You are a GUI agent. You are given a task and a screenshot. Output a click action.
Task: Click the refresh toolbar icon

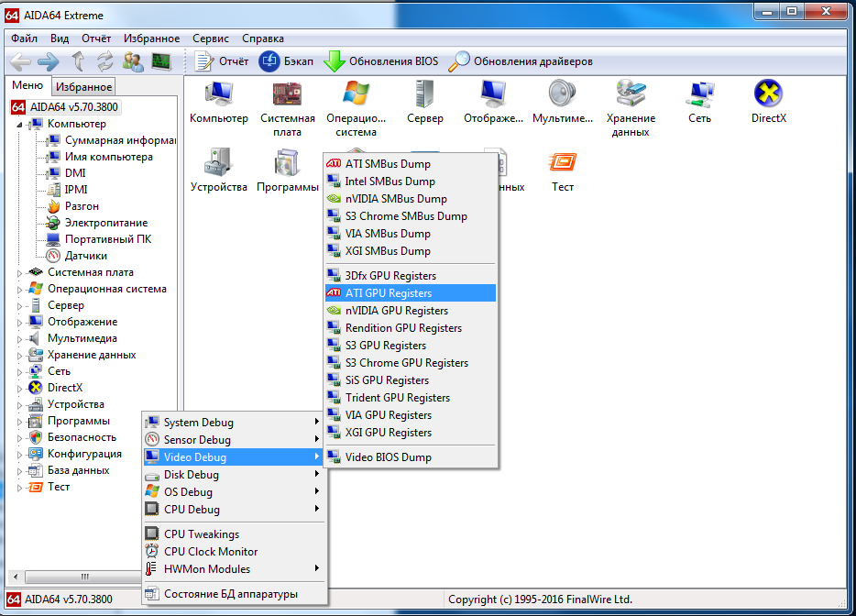104,61
